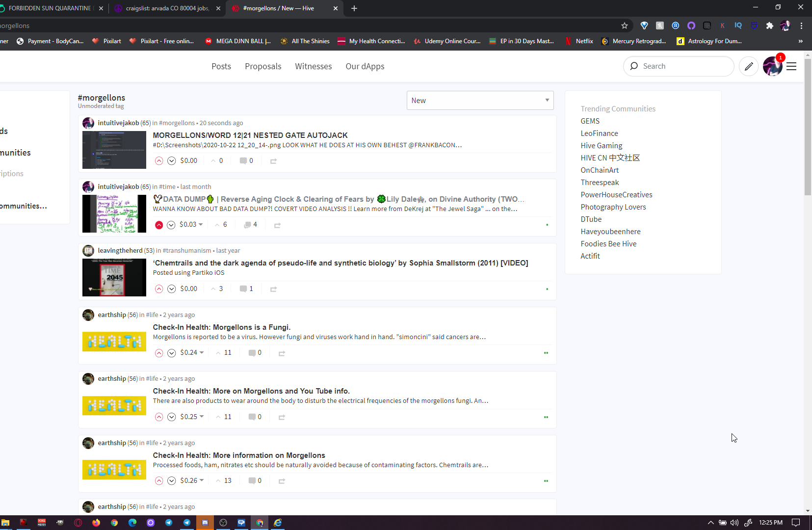
Task: Expand payout details for $0.26 post
Action: pos(202,480)
